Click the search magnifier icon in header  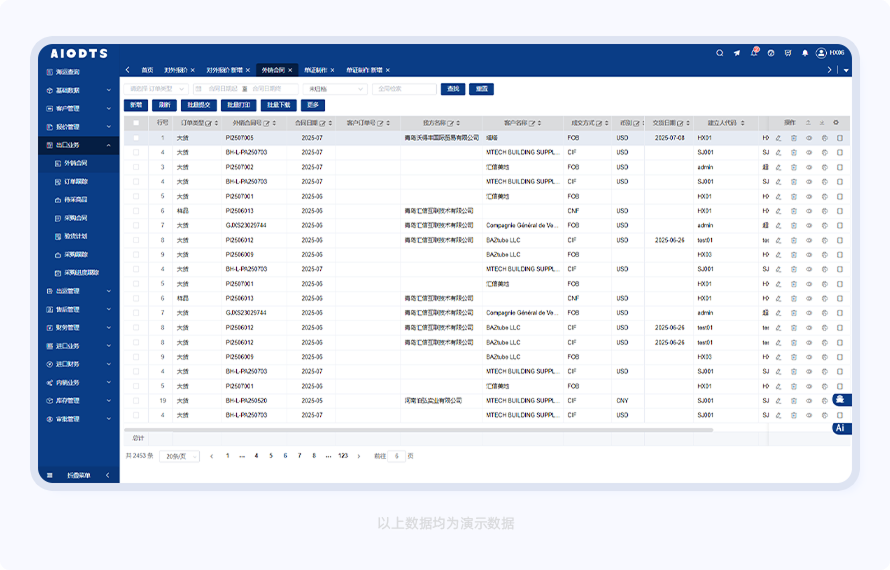click(719, 53)
